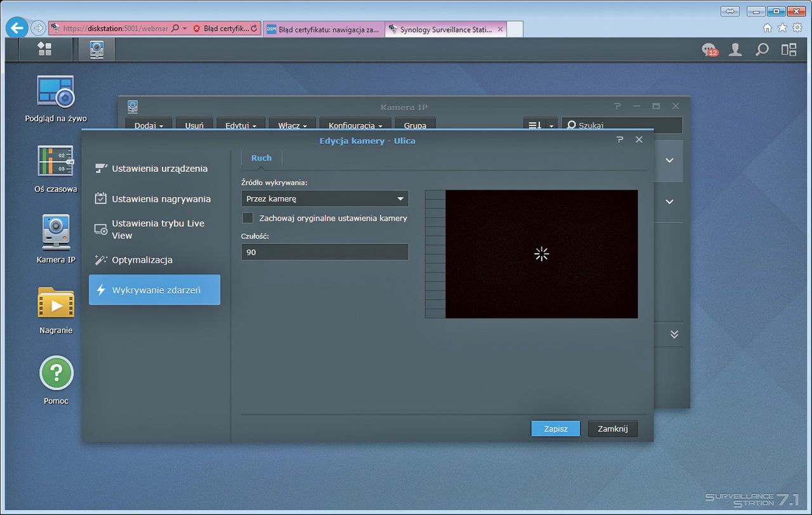Open Źródło wykrywania dropdown Przez kamerę
812x515 pixels.
click(325, 199)
